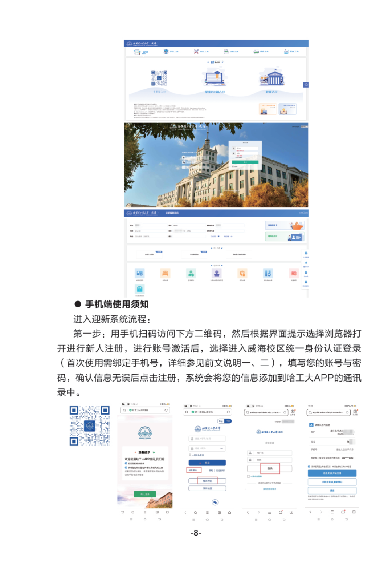Click the teal clothing icon in the portal services
Screen dimensions: 392x577
click(x=140, y=289)
